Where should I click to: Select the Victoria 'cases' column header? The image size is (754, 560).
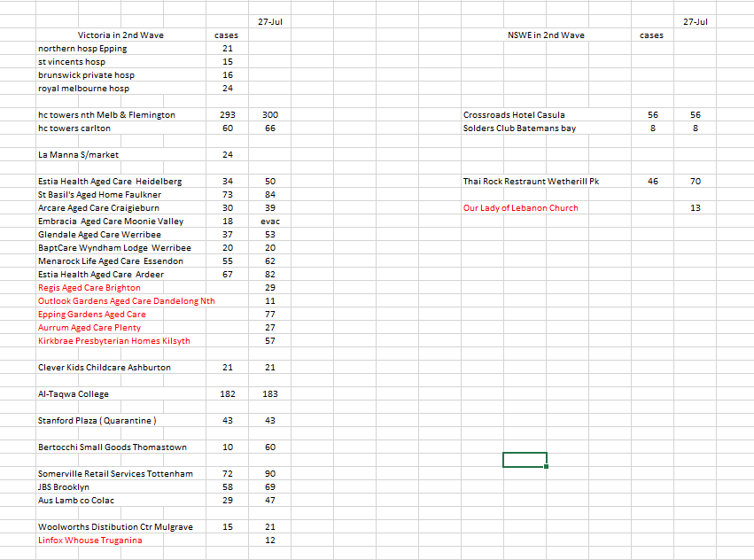[x=228, y=35]
